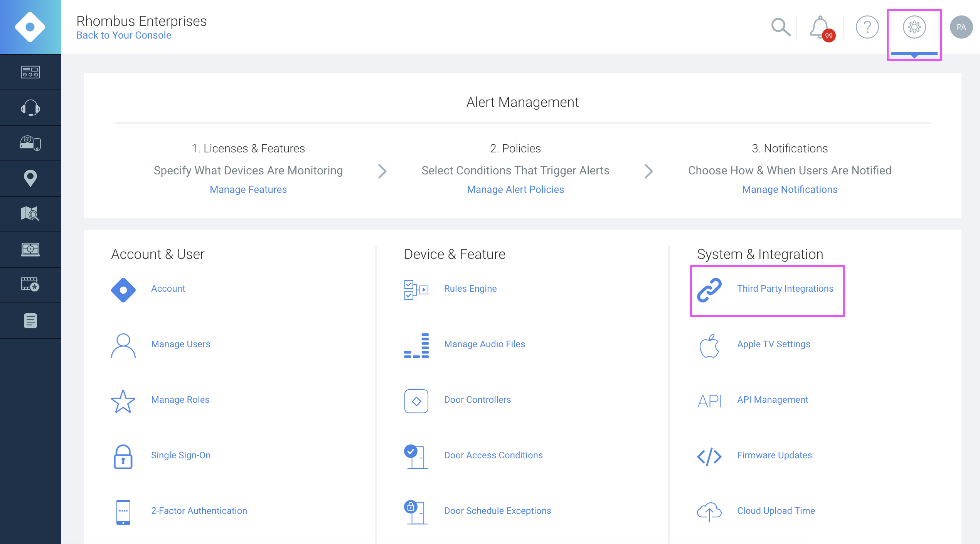
Task: Open notifications via the bell icon
Action: click(x=819, y=27)
